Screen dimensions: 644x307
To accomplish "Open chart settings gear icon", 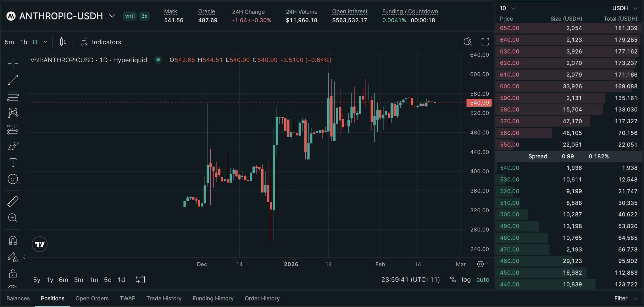I will click(480, 264).
